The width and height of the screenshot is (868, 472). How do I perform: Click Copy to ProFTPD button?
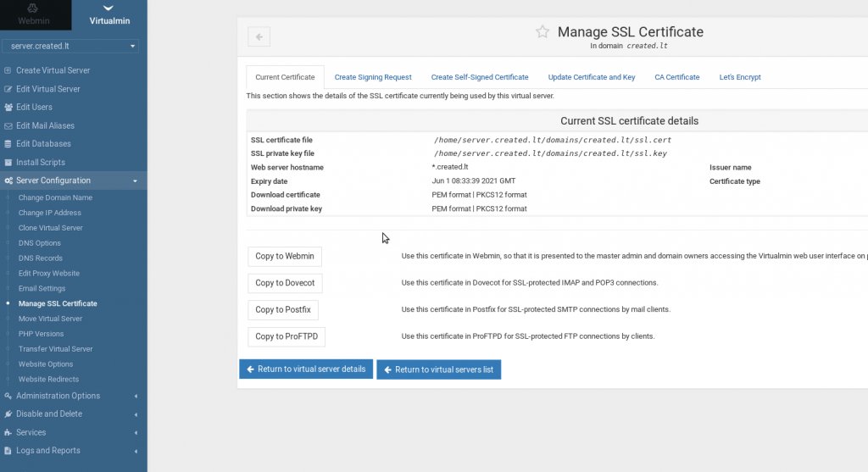point(287,336)
